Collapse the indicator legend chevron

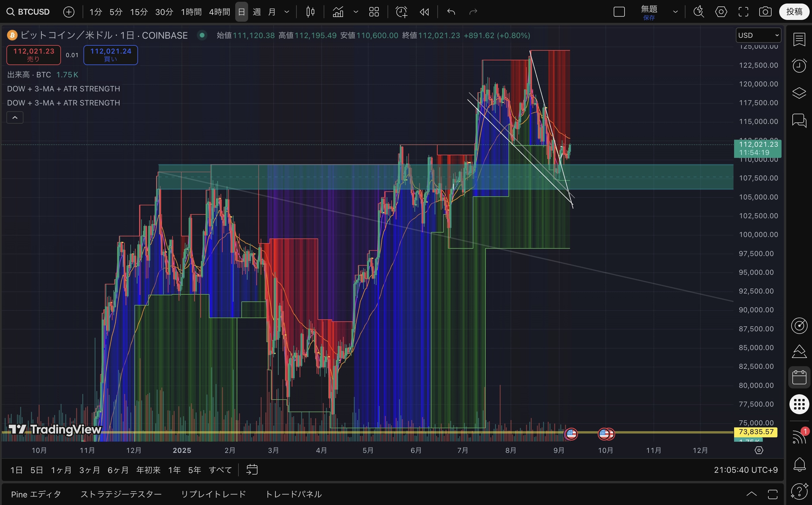point(15,117)
